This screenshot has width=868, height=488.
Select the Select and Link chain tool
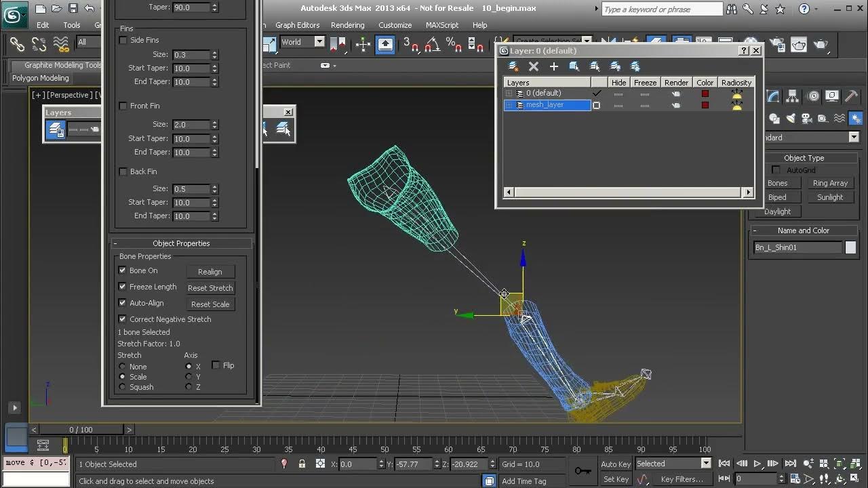[18, 45]
